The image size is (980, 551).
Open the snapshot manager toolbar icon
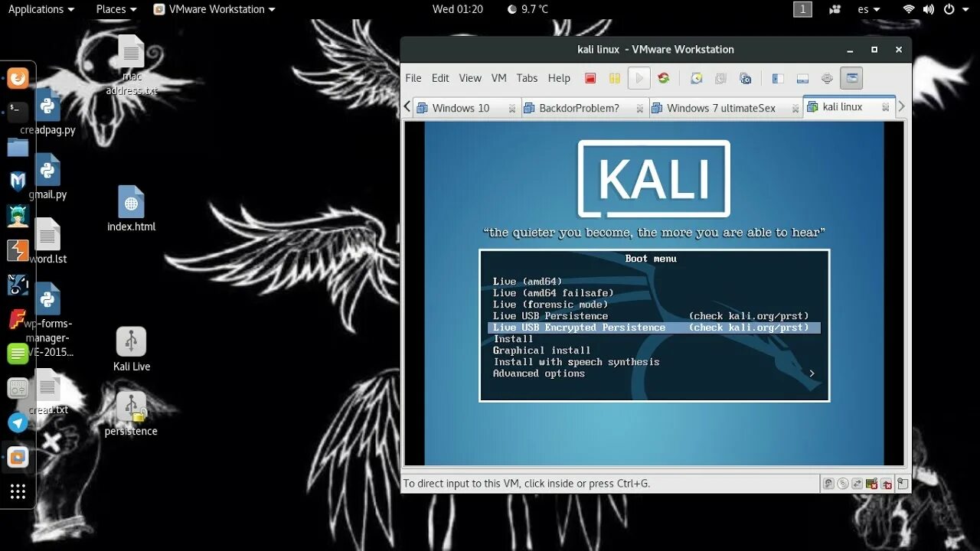pyautogui.click(x=745, y=78)
